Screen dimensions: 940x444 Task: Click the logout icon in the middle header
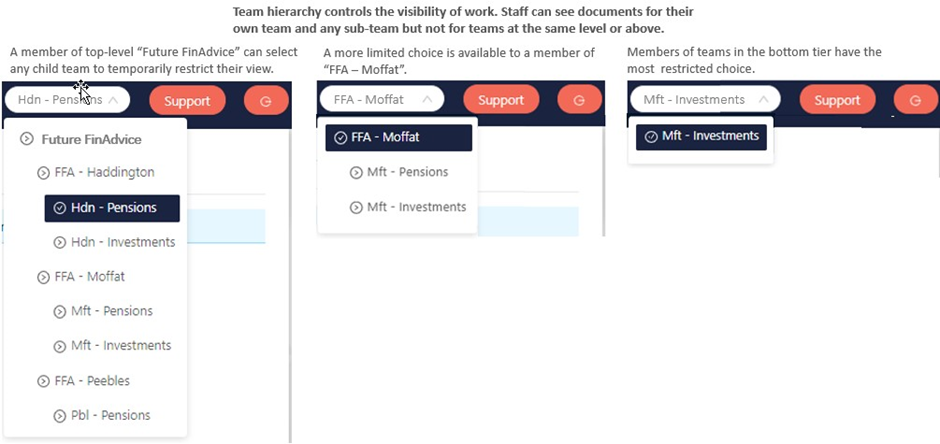click(x=579, y=100)
